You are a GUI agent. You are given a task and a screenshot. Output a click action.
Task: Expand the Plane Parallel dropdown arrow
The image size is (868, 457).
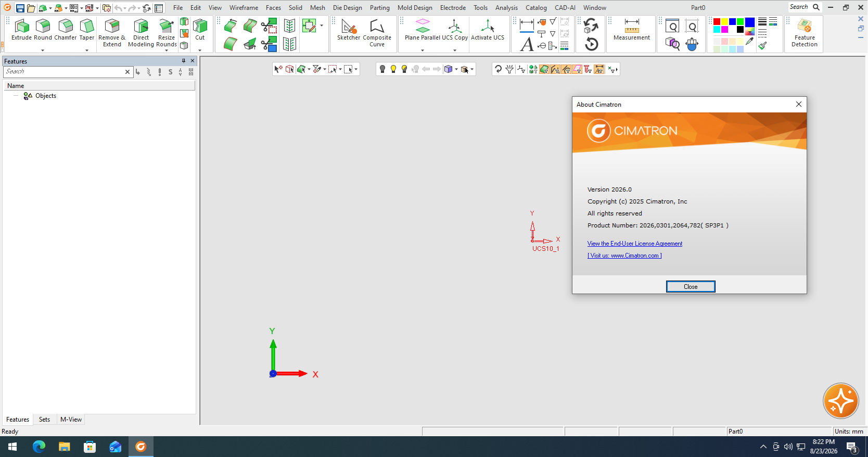pos(423,50)
